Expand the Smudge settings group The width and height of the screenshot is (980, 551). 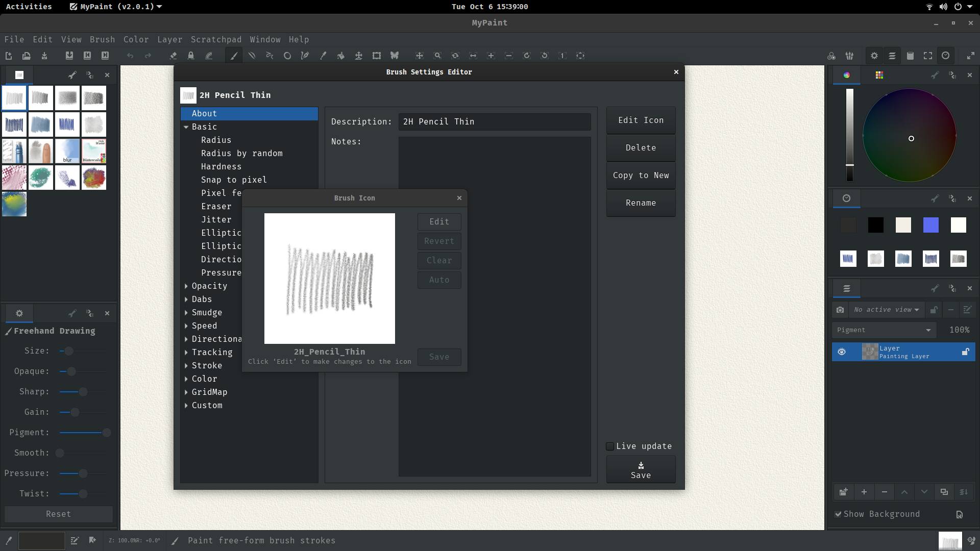(x=186, y=312)
